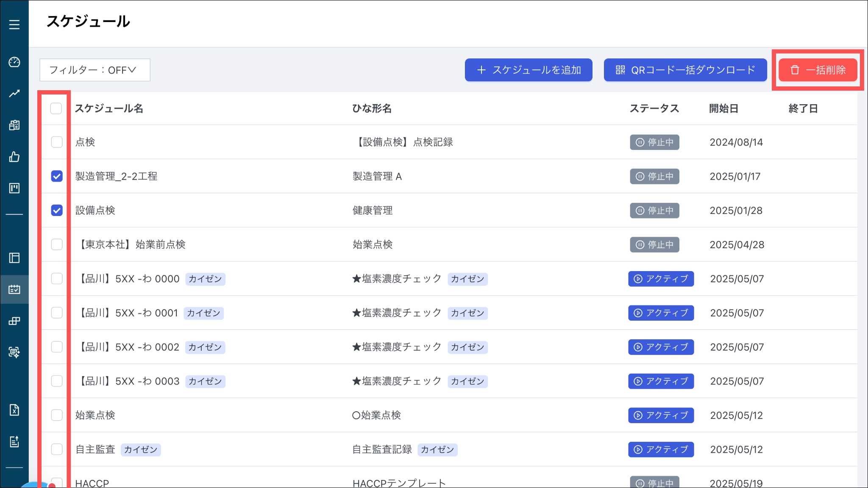This screenshot has width=868, height=488.
Task: Expand the フィルター：OFF dropdown
Action: coord(95,70)
